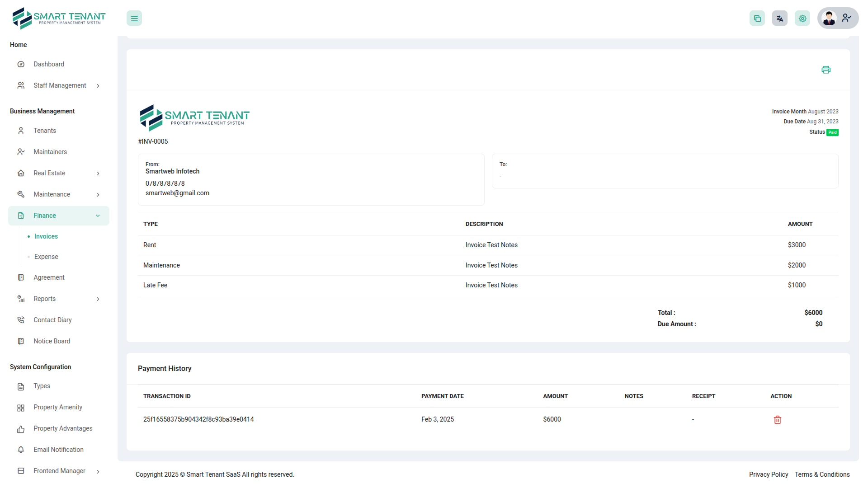Open the Expense menu item

[46, 257]
